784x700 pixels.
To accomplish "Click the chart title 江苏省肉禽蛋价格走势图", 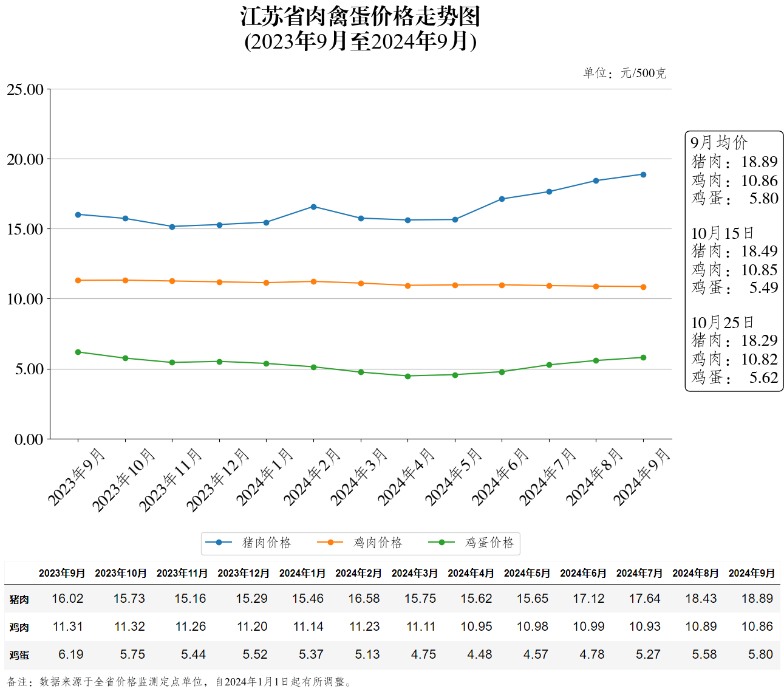I will pyautogui.click(x=360, y=16).
